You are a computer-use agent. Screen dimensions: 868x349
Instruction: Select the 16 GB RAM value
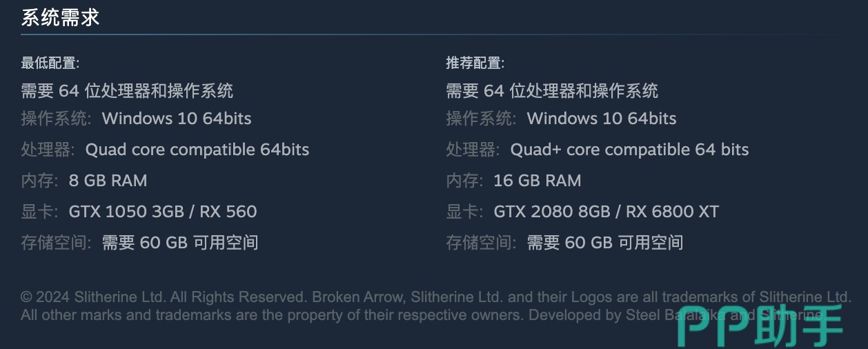pyautogui.click(x=537, y=181)
